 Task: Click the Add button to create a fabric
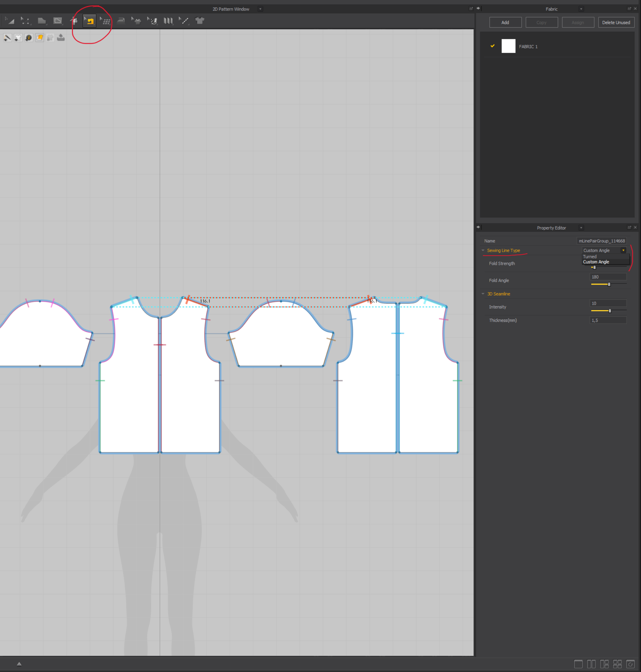point(505,22)
